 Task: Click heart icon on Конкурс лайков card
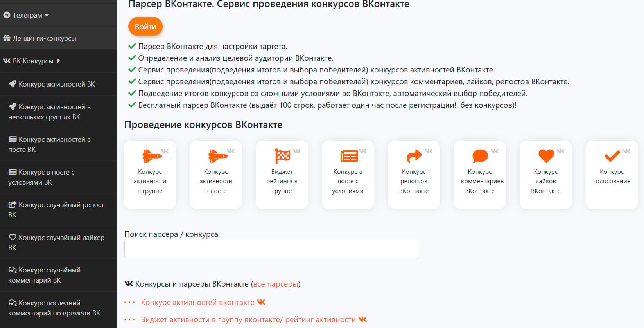546,156
